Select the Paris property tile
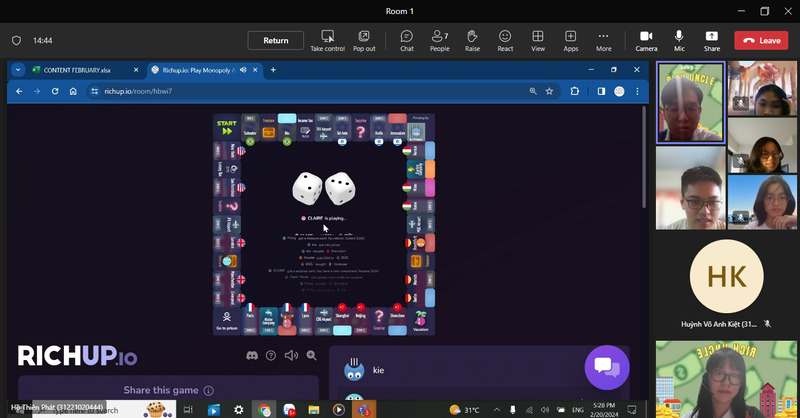Screen dimensions: 800x418 point(250,321)
